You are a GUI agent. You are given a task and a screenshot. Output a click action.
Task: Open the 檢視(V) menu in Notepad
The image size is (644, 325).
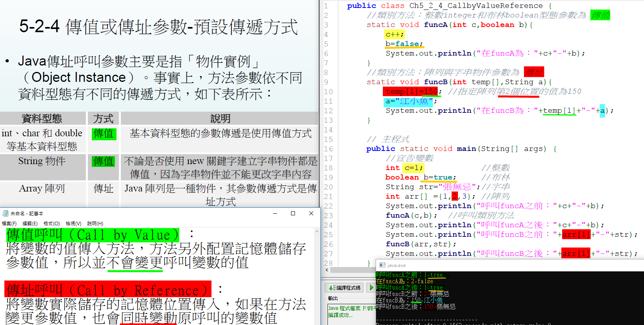point(73,224)
